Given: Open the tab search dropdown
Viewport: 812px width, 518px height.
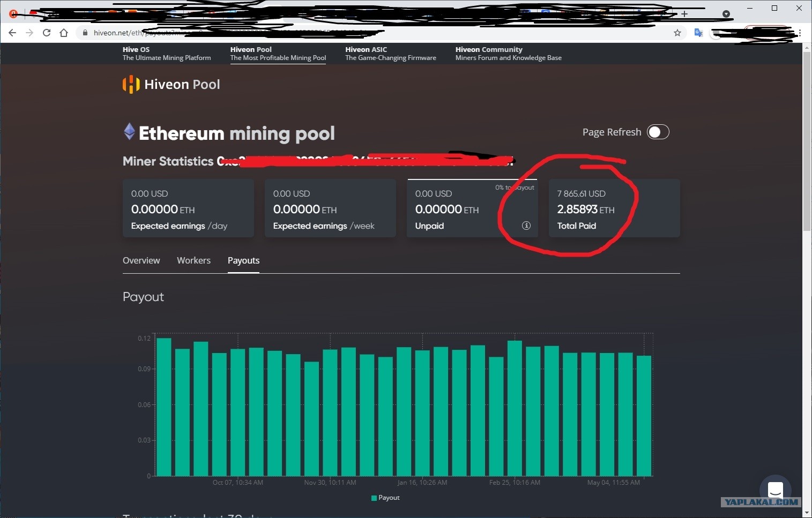Looking at the screenshot, I should pyautogui.click(x=726, y=14).
